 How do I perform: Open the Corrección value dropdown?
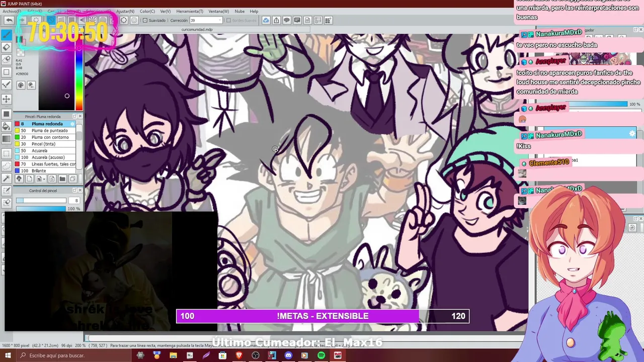[x=219, y=20]
